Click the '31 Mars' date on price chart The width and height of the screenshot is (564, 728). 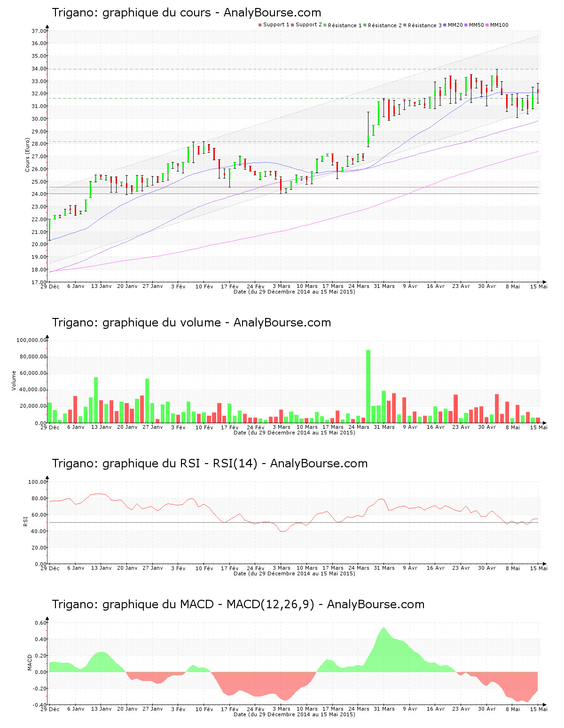click(384, 286)
